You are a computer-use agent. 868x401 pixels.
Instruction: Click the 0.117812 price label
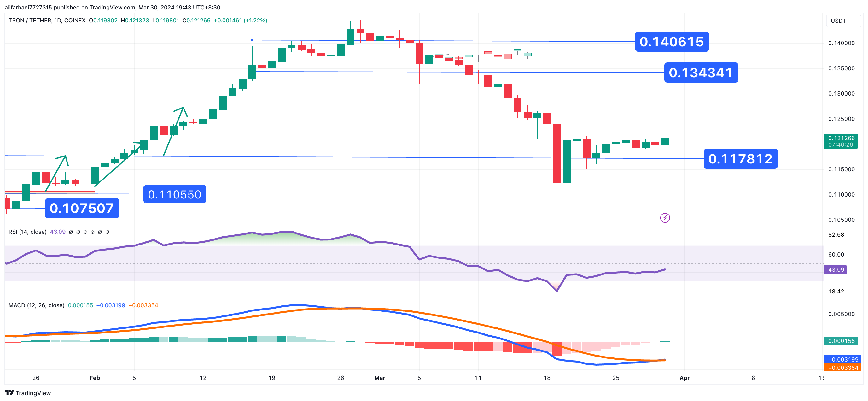pos(740,159)
